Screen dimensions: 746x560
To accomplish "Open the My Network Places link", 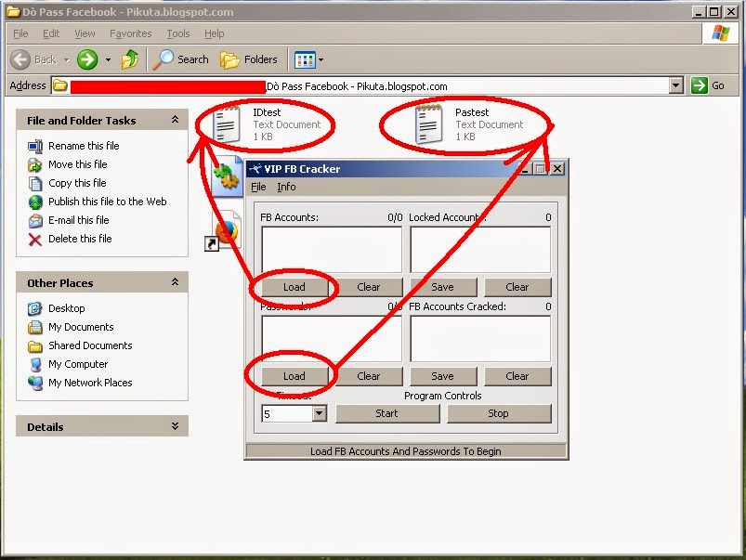I will pyautogui.click(x=90, y=383).
